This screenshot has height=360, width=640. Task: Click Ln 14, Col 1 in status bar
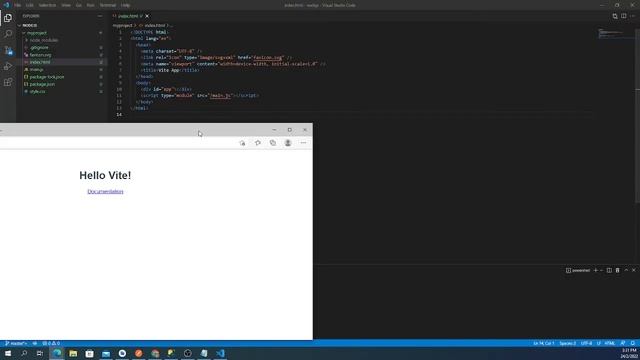[544, 343]
